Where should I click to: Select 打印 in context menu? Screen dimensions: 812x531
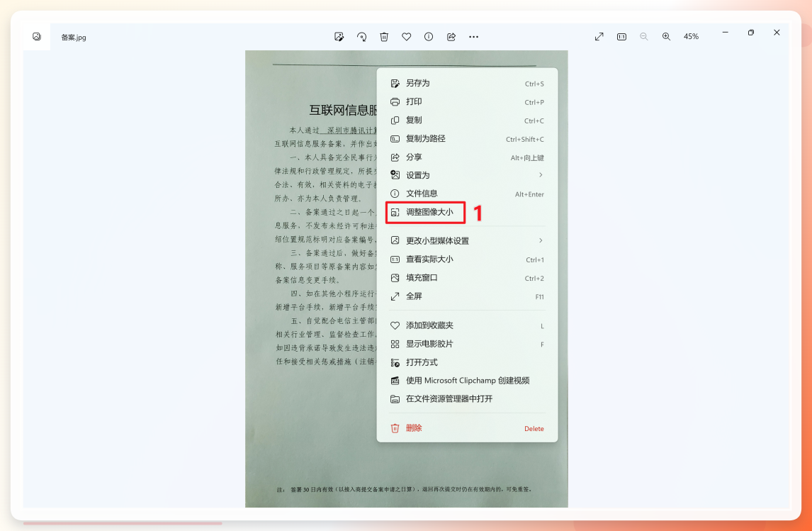467,102
